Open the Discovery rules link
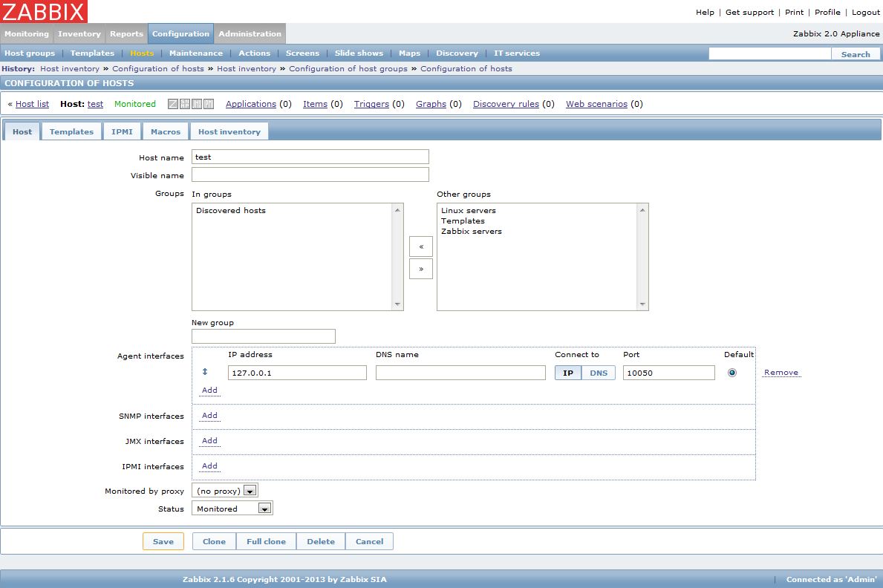883x588 pixels. [506, 104]
